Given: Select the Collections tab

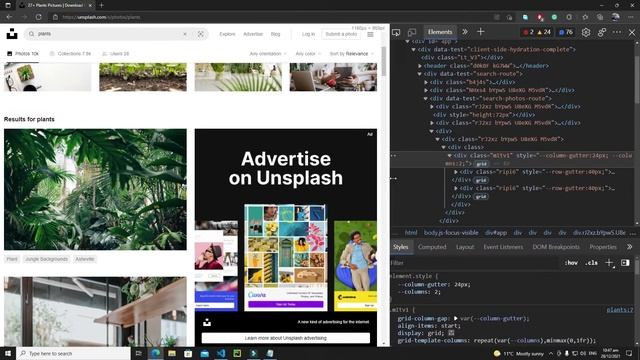Looking at the screenshot, I should (70, 53).
